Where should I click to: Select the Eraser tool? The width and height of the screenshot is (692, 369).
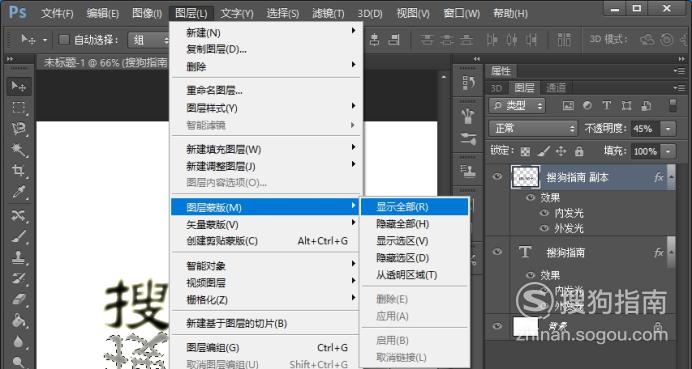(18, 300)
